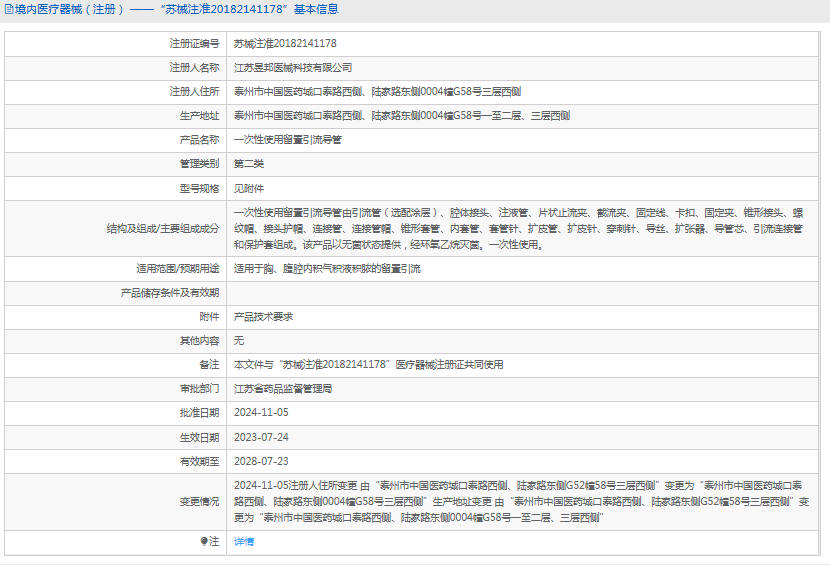Click the 变更情况 label
This screenshot has width=830, height=566.
[199, 501]
